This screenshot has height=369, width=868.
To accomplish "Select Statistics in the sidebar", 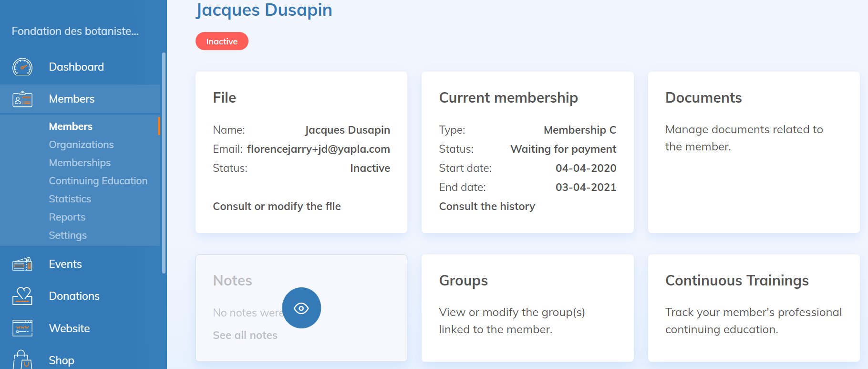I will tap(70, 199).
